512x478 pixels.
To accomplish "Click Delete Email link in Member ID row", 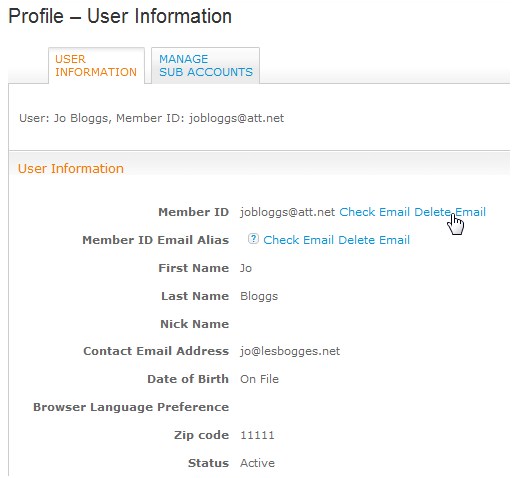I will (450, 212).
